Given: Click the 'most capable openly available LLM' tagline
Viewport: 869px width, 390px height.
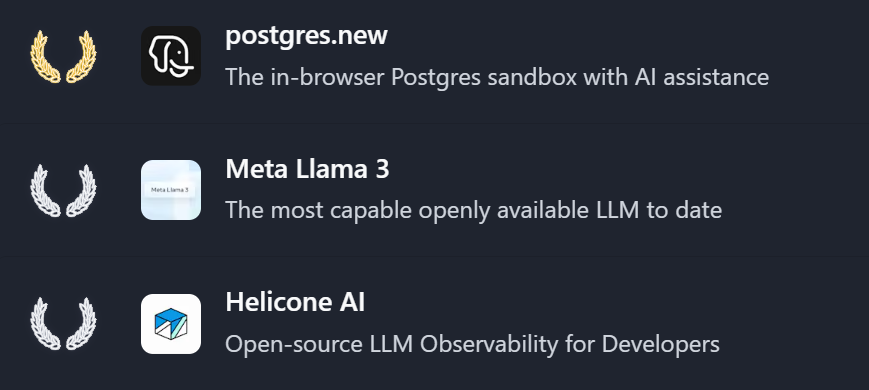Looking at the screenshot, I should [x=474, y=211].
